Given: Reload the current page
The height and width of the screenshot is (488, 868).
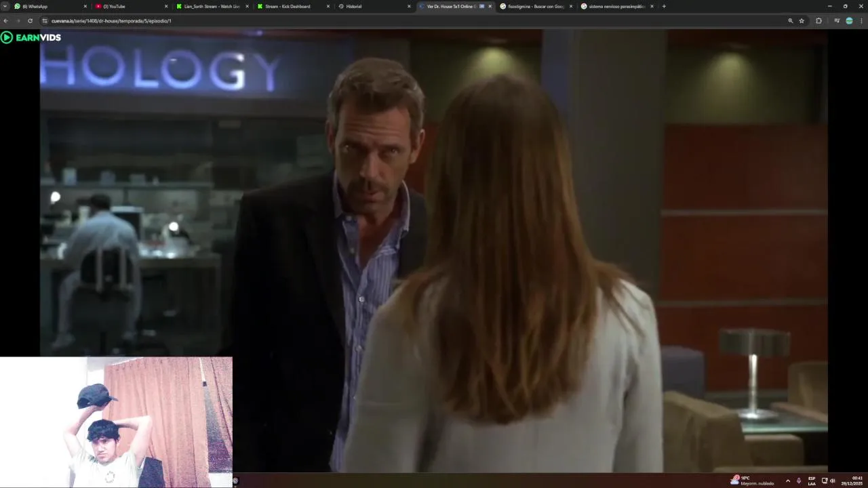Looking at the screenshot, I should [30, 21].
